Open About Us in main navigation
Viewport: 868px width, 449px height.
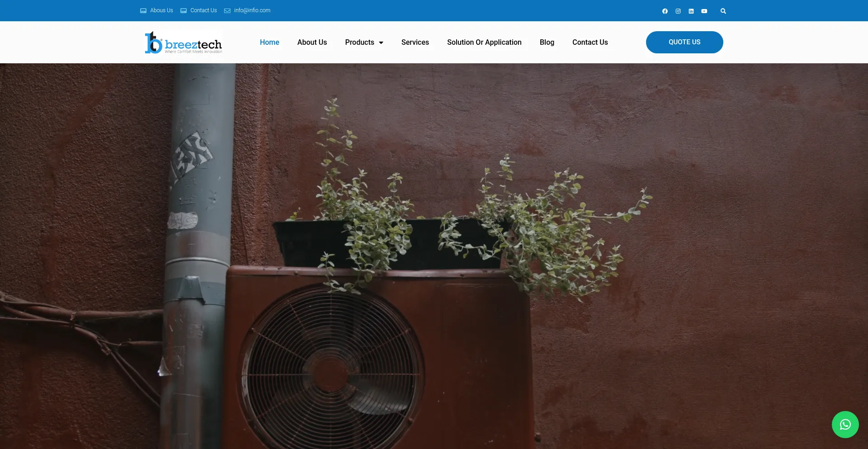pyautogui.click(x=312, y=42)
